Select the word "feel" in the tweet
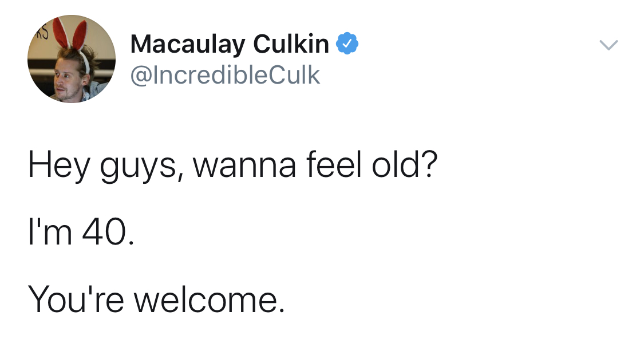The image size is (644, 339). click(334, 164)
